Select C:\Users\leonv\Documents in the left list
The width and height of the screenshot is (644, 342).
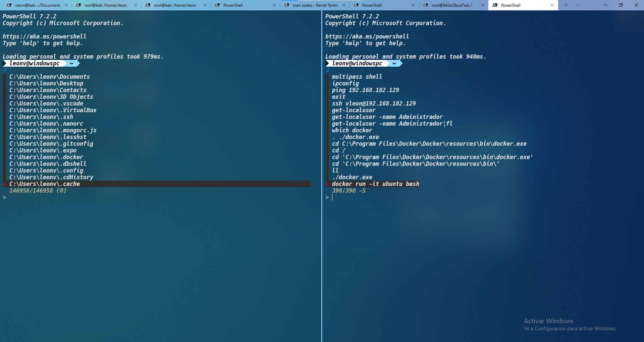tap(49, 77)
